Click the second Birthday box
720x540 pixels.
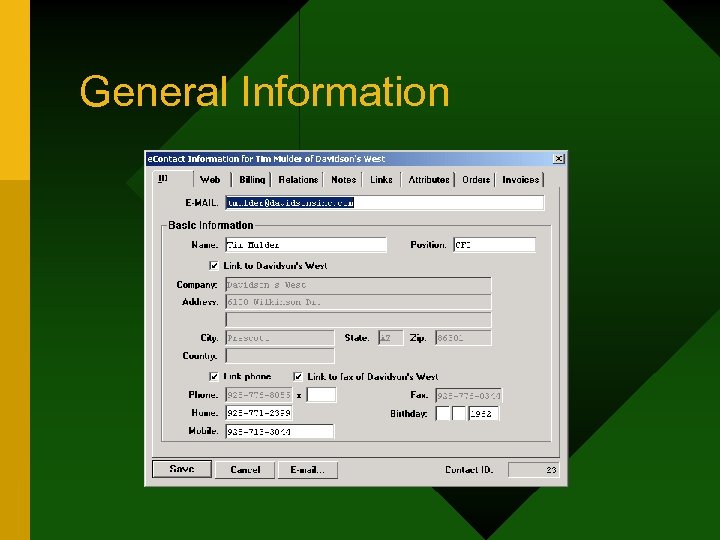click(459, 413)
